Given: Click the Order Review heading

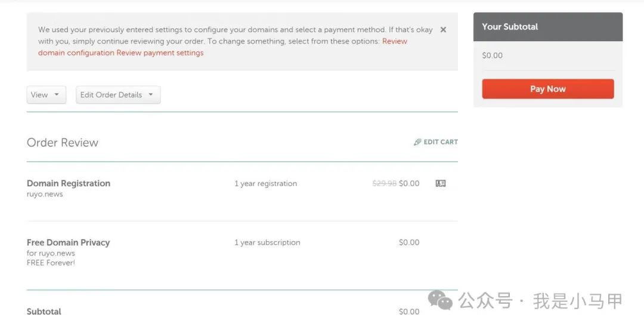Looking at the screenshot, I should tap(63, 143).
